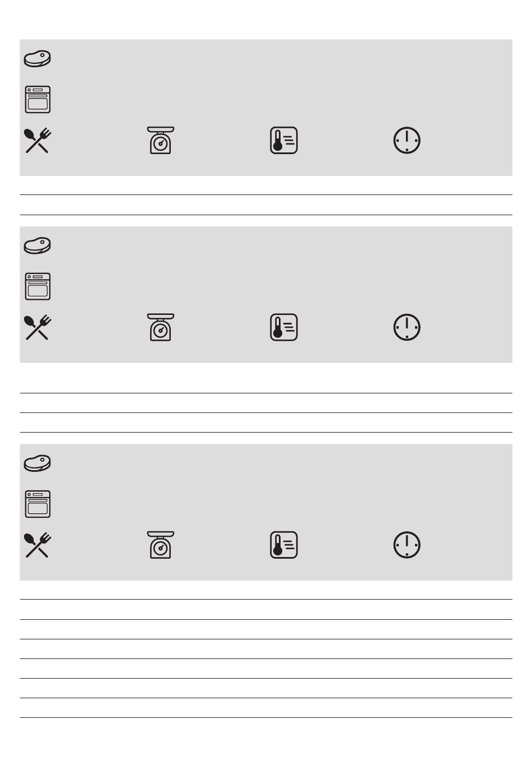Select the clock icon in second section

tap(407, 328)
